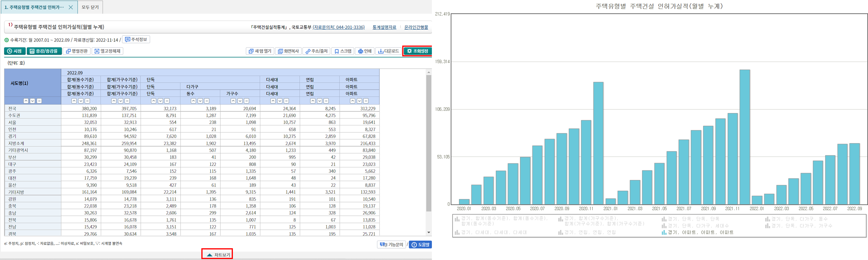Reset sorting on 단독 column

point(167,101)
